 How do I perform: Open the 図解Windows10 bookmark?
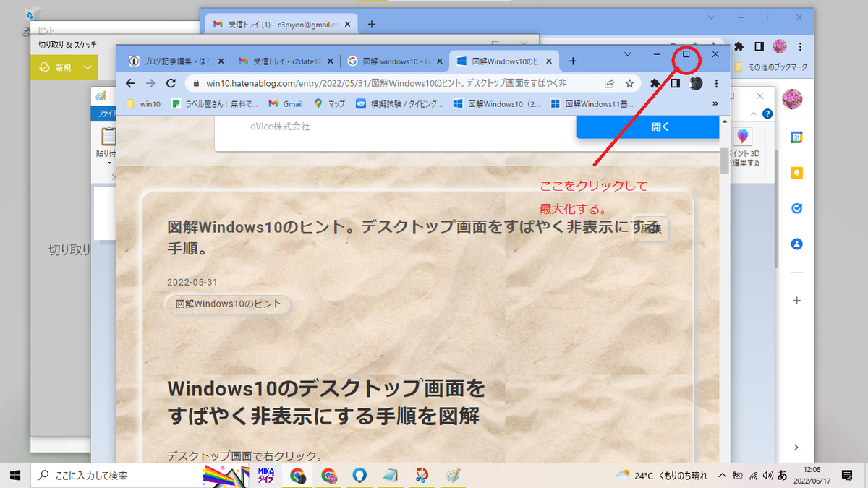coord(498,104)
